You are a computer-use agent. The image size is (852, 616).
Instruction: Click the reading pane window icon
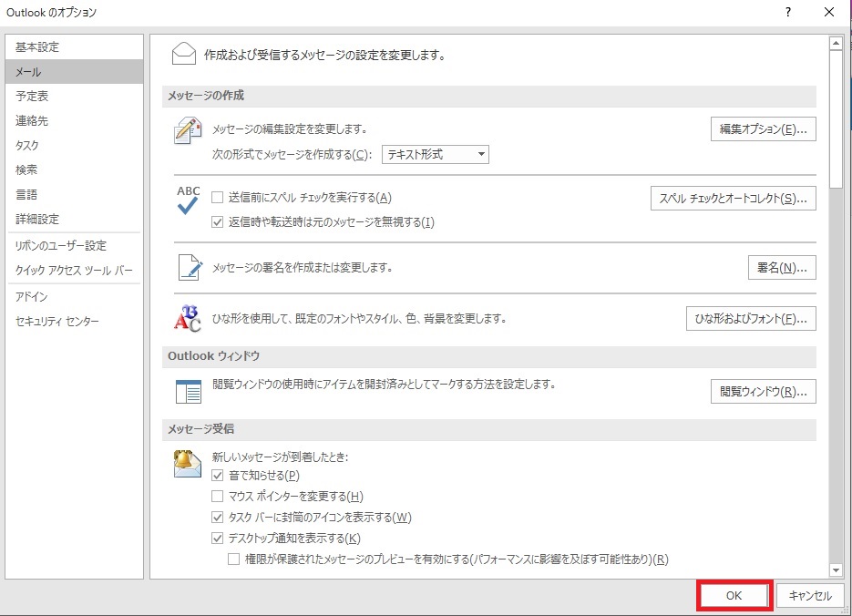click(x=189, y=391)
